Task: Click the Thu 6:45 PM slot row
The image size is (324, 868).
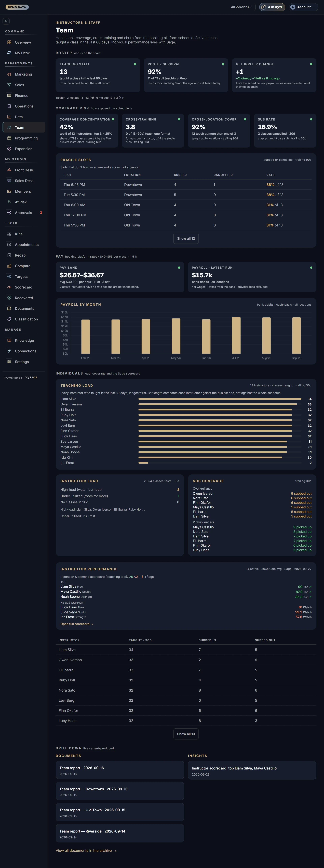Action: point(186,185)
